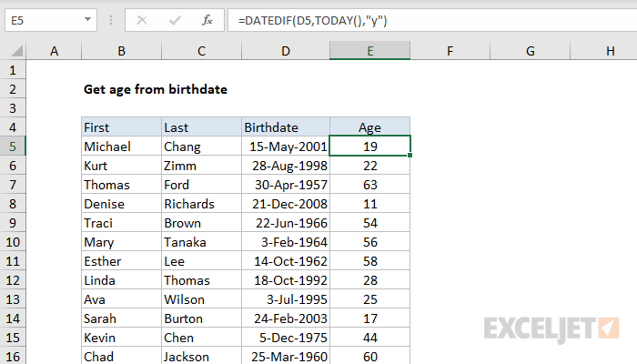
Task: Select row 15 header
Action: (x=13, y=338)
